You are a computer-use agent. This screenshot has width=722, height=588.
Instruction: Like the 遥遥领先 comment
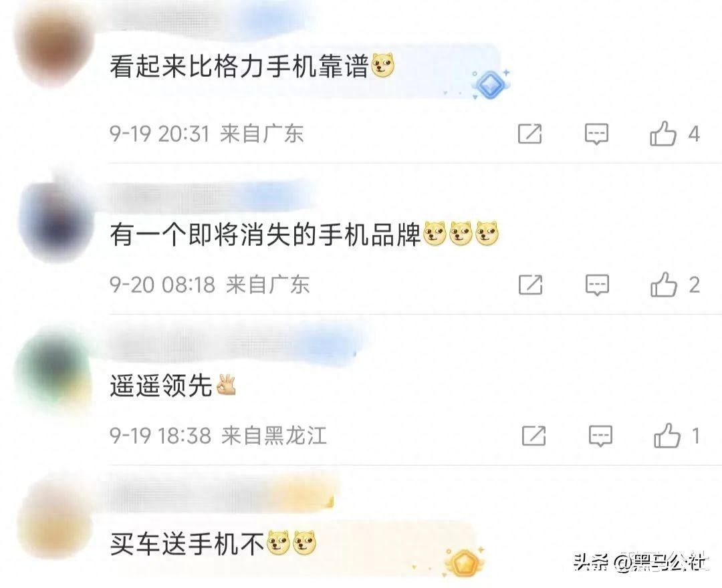(x=667, y=435)
